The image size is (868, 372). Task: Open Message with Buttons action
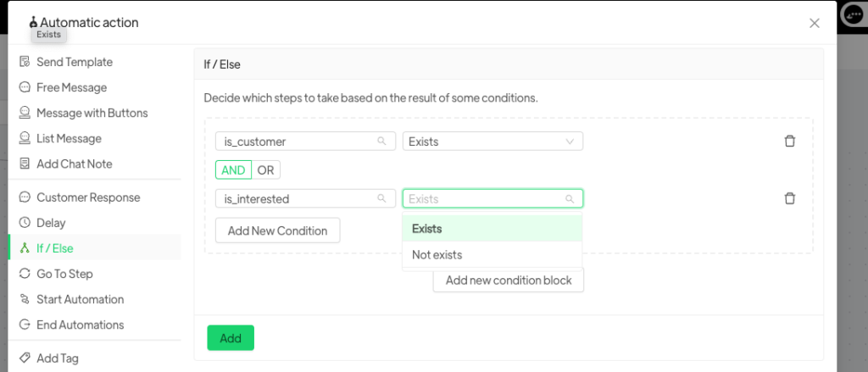[x=92, y=113]
